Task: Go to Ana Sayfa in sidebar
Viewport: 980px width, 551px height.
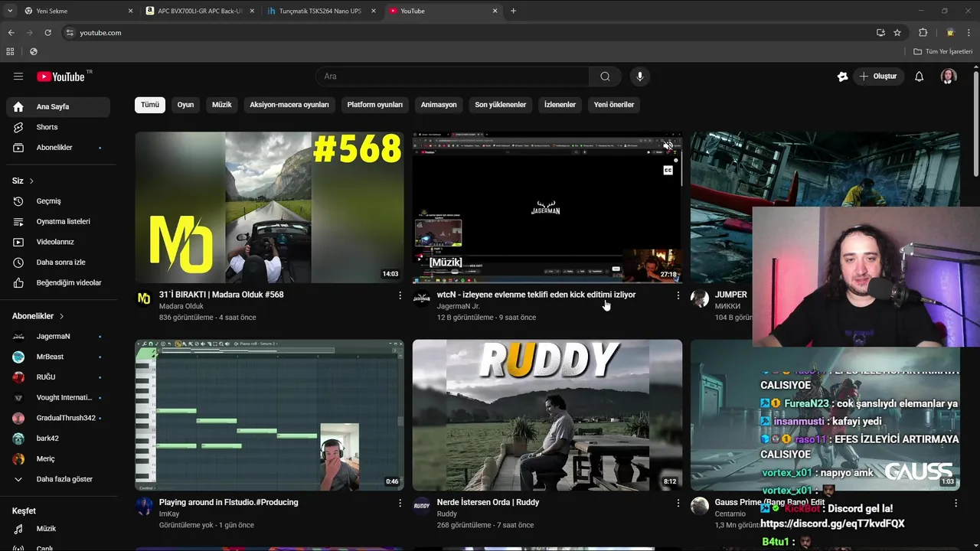Action: [x=58, y=107]
